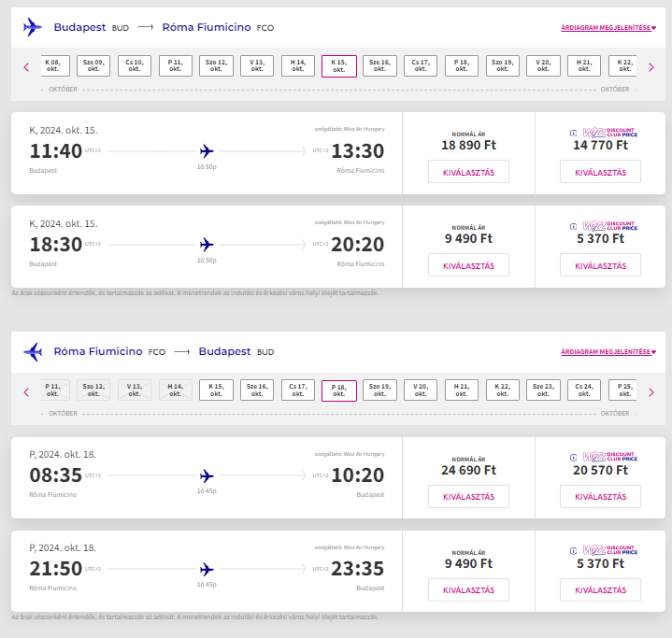Choose club price 5 370 Ft for 21:50 flight
Screen dimensions: 672x638
point(600,590)
